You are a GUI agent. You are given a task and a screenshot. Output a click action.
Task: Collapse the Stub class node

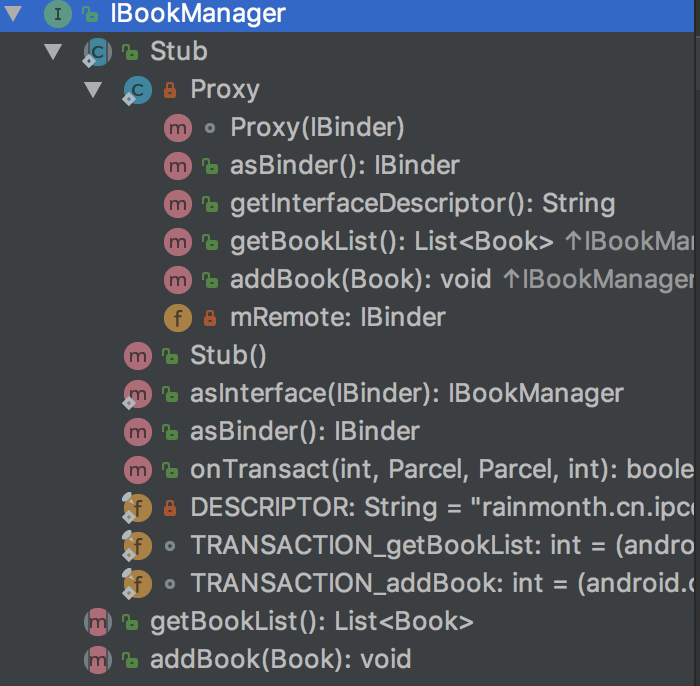tap(54, 52)
